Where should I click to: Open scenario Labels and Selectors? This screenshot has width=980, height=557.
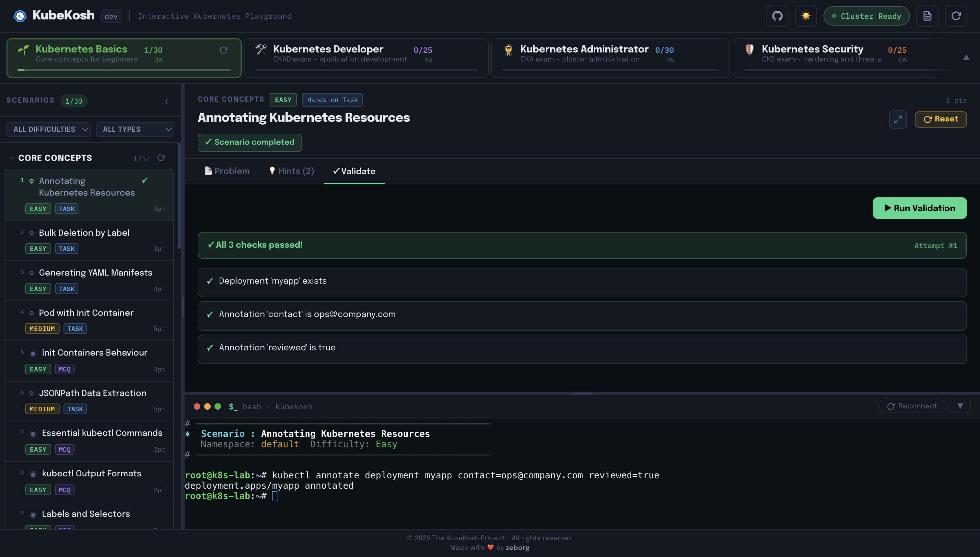89,516
